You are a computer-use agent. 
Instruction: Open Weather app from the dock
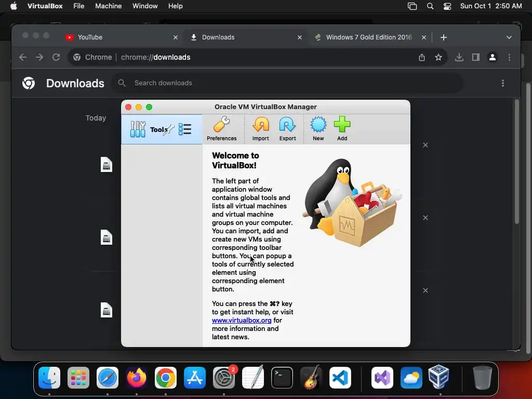[411, 378]
